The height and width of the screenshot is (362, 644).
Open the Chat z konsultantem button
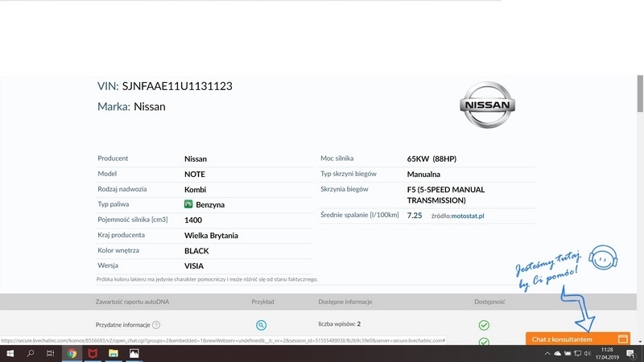pyautogui.click(x=578, y=339)
